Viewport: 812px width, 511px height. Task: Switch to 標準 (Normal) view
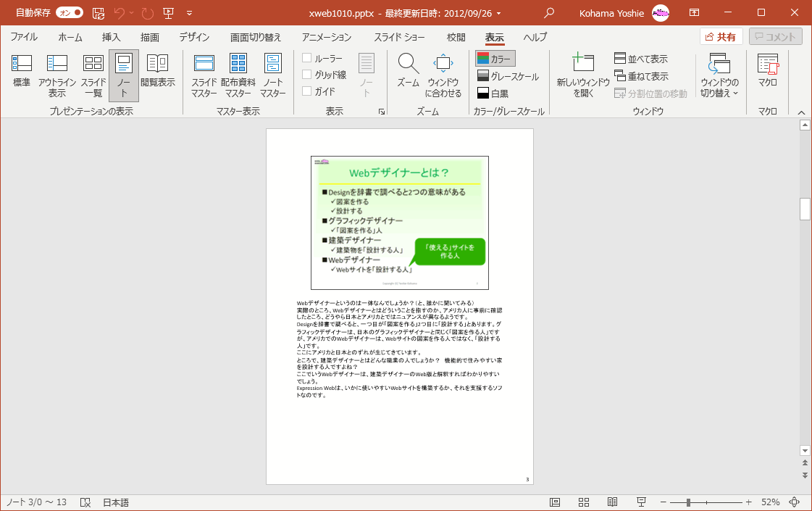[x=22, y=72]
